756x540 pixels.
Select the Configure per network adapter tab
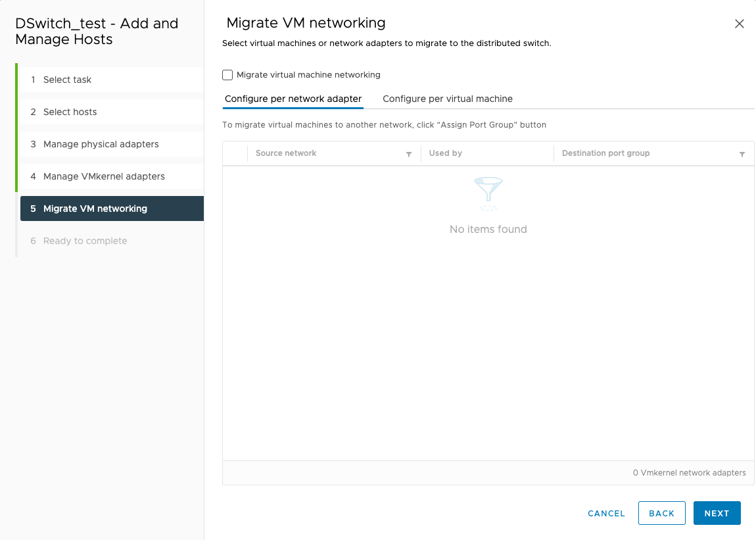[293, 99]
